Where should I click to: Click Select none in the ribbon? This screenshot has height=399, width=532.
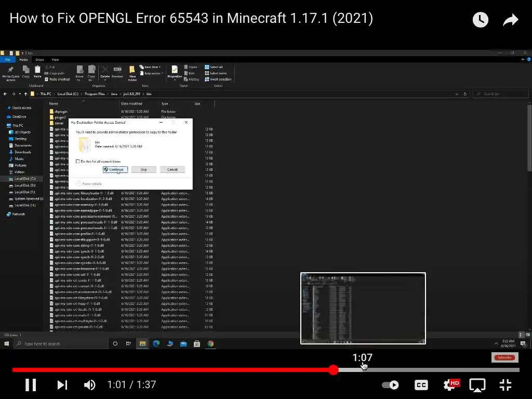point(216,73)
